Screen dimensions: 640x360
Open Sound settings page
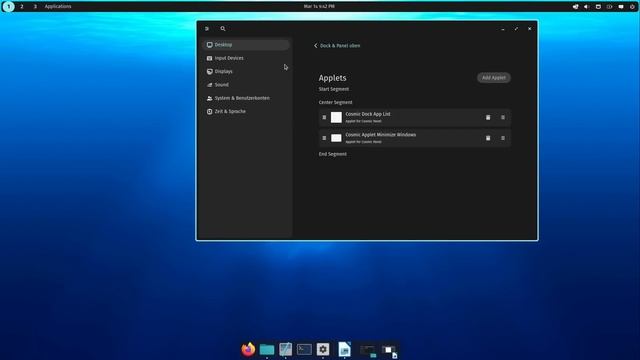coord(246,85)
